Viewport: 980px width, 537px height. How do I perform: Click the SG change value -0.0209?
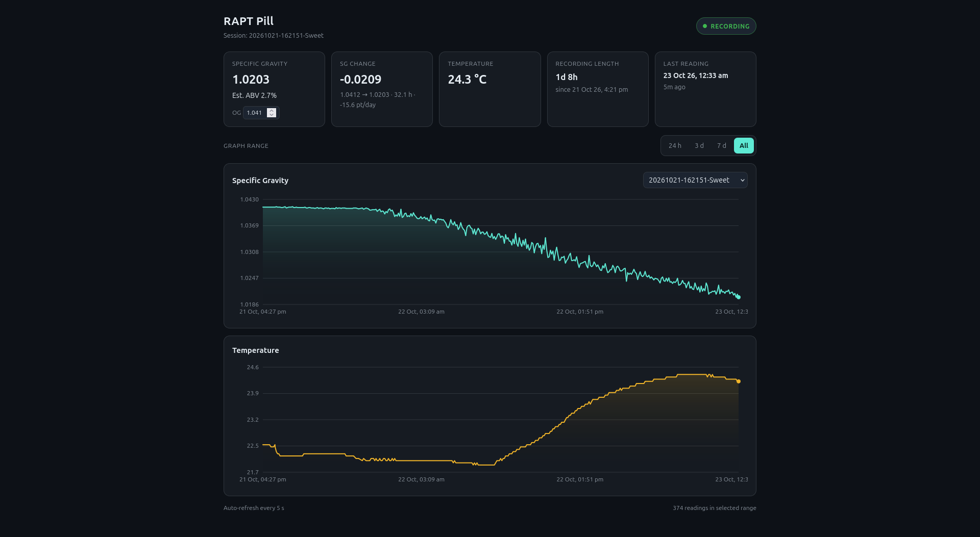point(360,80)
